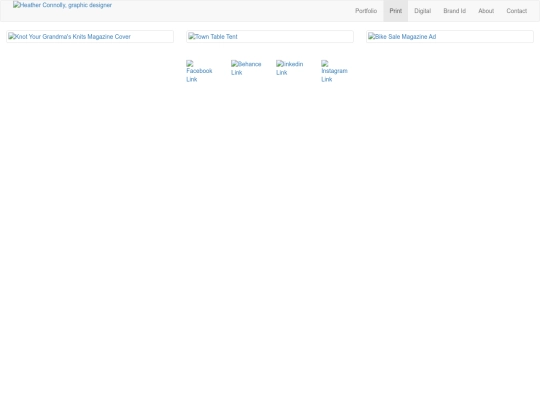The width and height of the screenshot is (540, 405).
Task: Select the Print nav tab
Action: coord(396,11)
